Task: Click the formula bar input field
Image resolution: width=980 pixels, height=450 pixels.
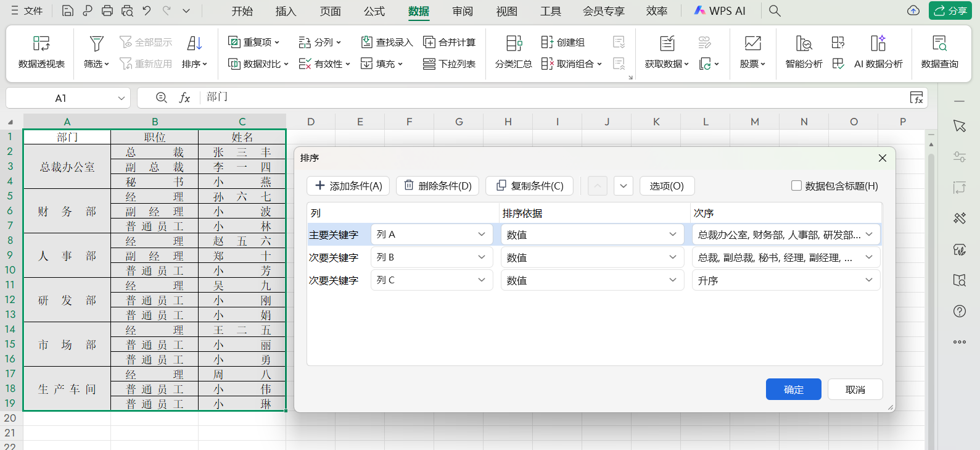Action: [555, 98]
